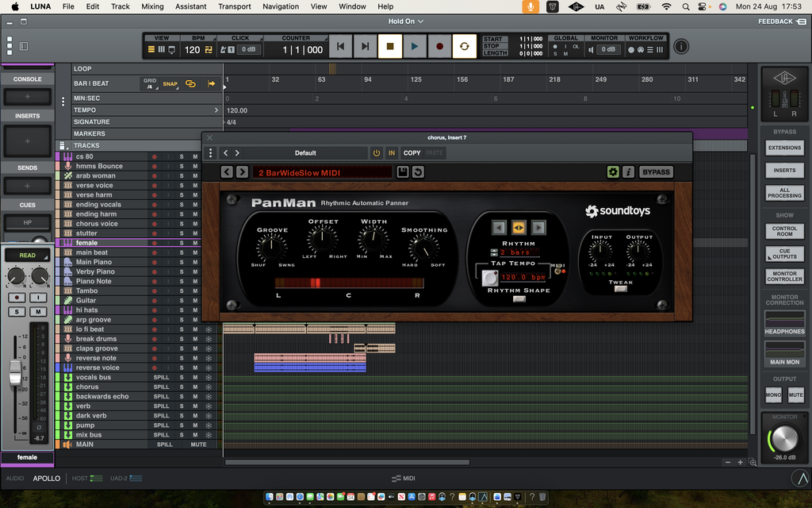This screenshot has width=812, height=508.
Task: Select the right-arrow pan direction button
Action: pos(538,228)
